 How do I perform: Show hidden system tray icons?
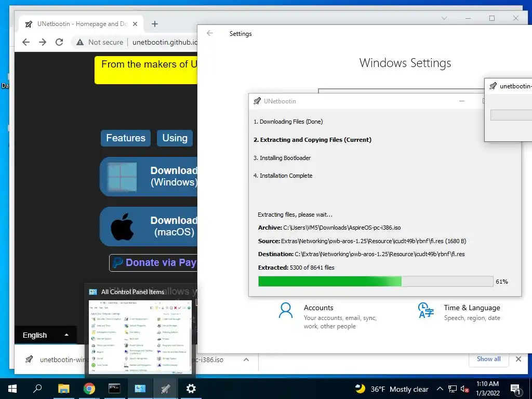[x=440, y=389]
